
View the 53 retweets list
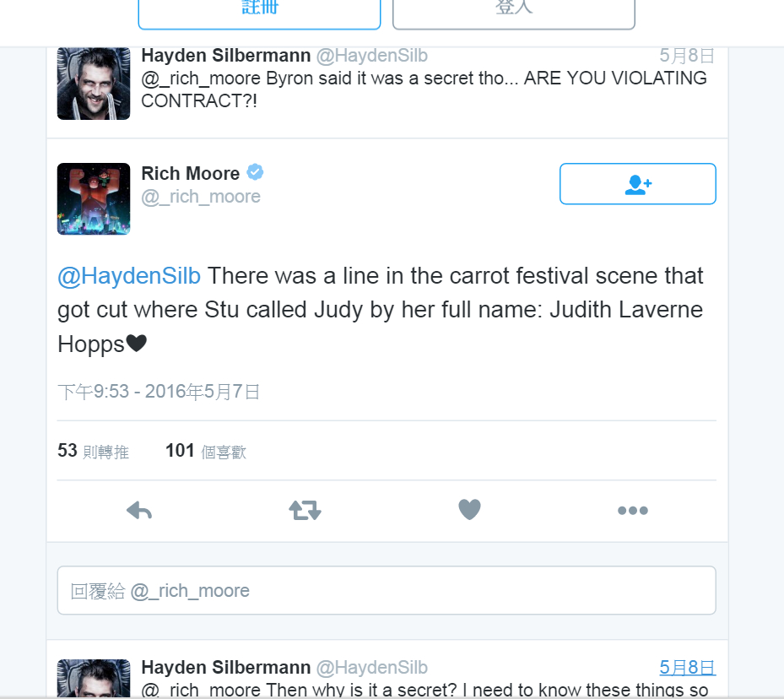point(93,451)
